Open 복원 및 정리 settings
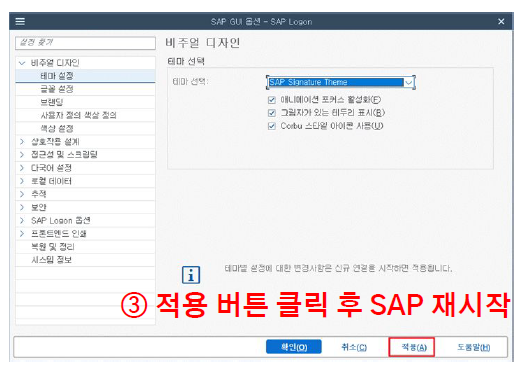The height and width of the screenshot is (381, 524). click(x=85, y=247)
